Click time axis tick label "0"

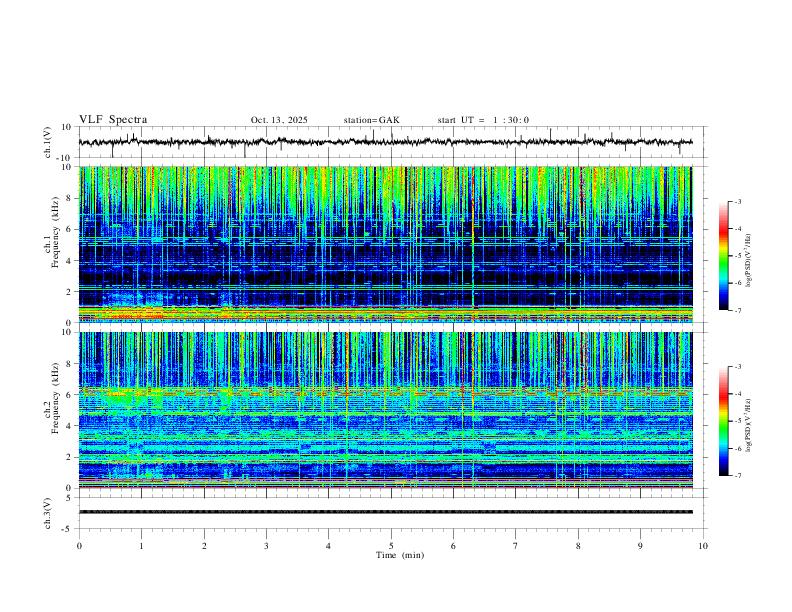(79, 546)
